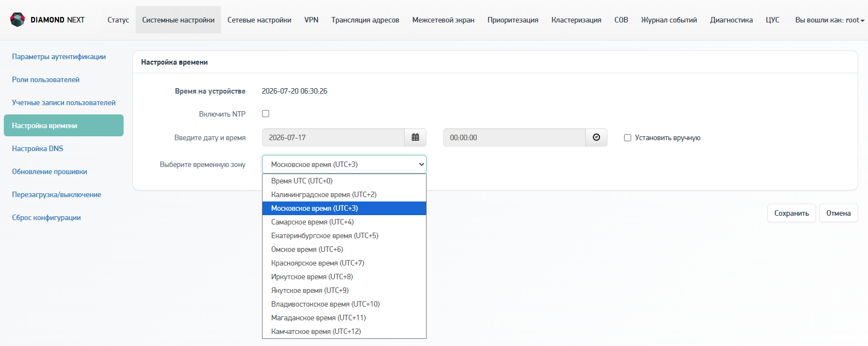Open the 'Вы вошли как: root' user menu
This screenshot has height=346, width=868.
tap(830, 20)
